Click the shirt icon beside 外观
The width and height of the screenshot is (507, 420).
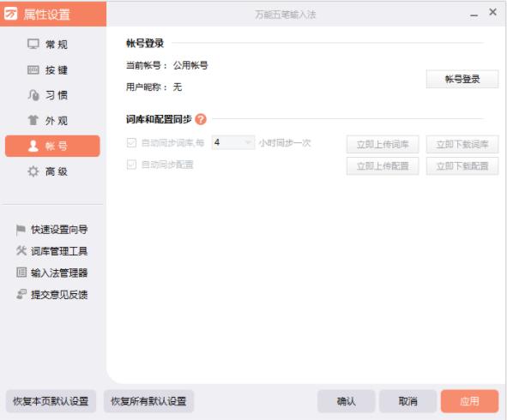pyautogui.click(x=33, y=120)
